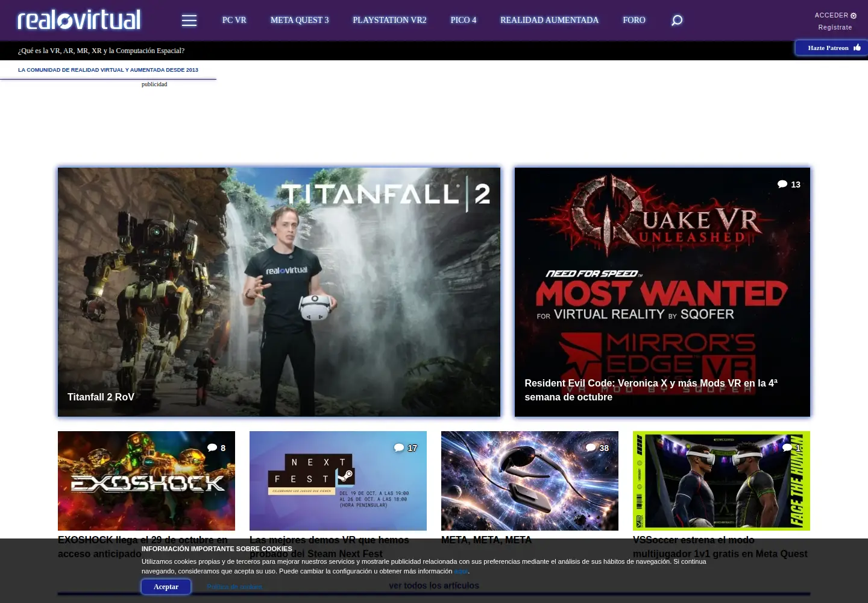Click the 'VSSoccer estrena el modo' headline
The image size is (868, 603).
pyautogui.click(x=720, y=546)
